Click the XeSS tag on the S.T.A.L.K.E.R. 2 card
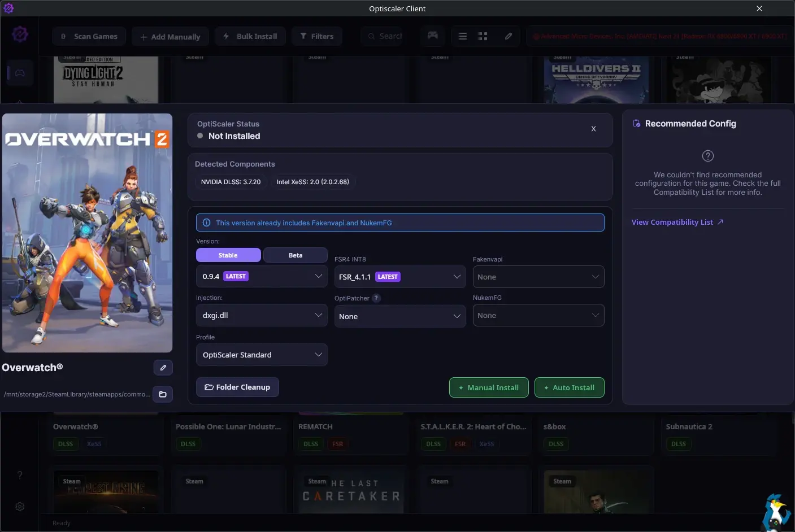The image size is (795, 532). coord(486,444)
